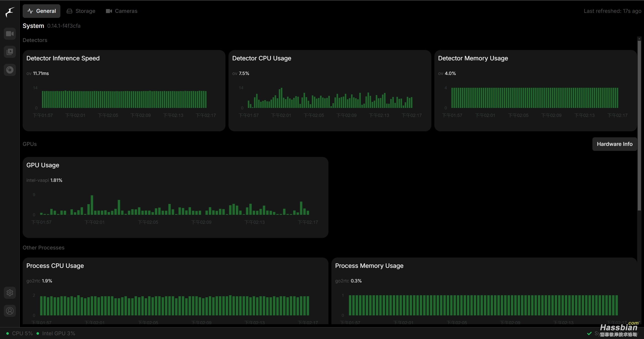Click the version text 0.14.1-f4f3cfa
The height and width of the screenshot is (339, 644).
(64, 26)
